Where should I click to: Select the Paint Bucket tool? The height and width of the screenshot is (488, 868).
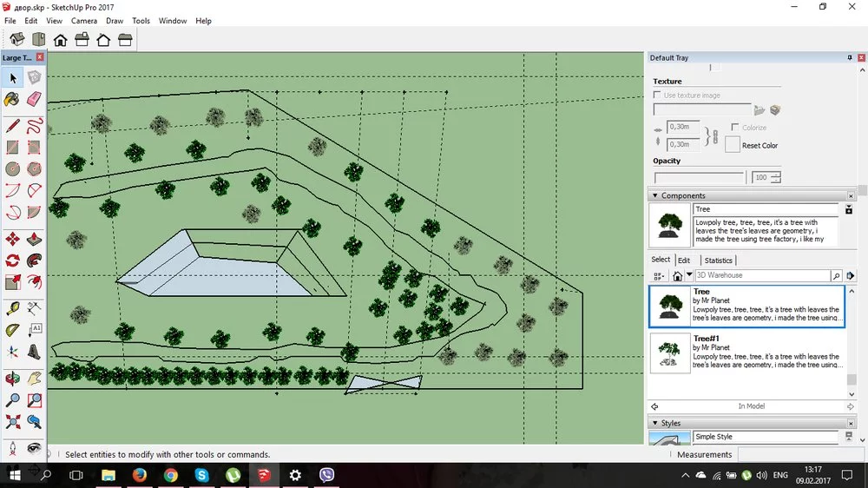tap(13, 99)
